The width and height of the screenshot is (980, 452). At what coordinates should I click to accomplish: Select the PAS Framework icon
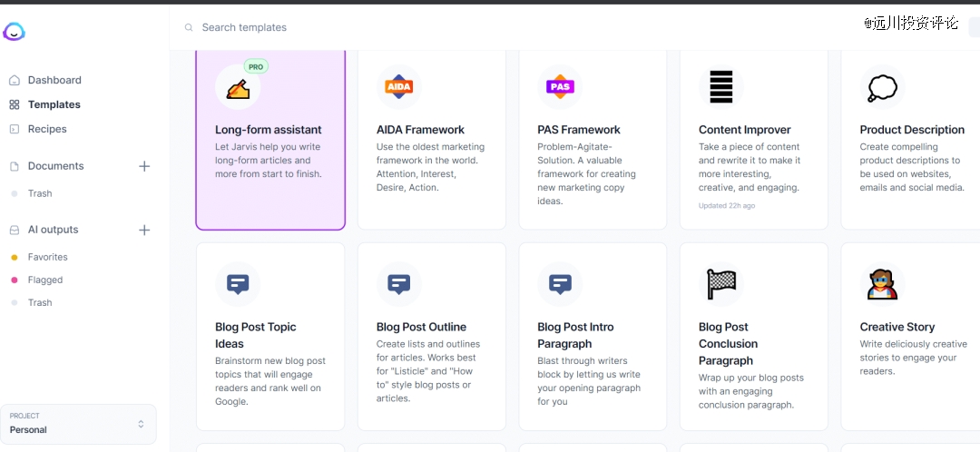[x=560, y=87]
